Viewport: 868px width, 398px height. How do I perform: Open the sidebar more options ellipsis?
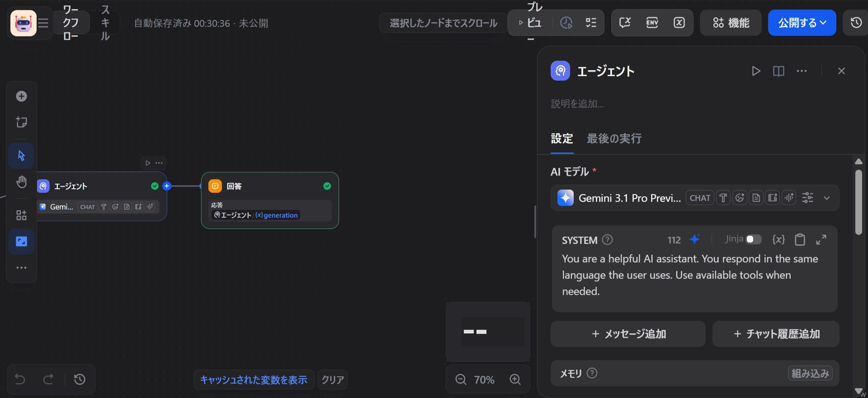tap(21, 268)
